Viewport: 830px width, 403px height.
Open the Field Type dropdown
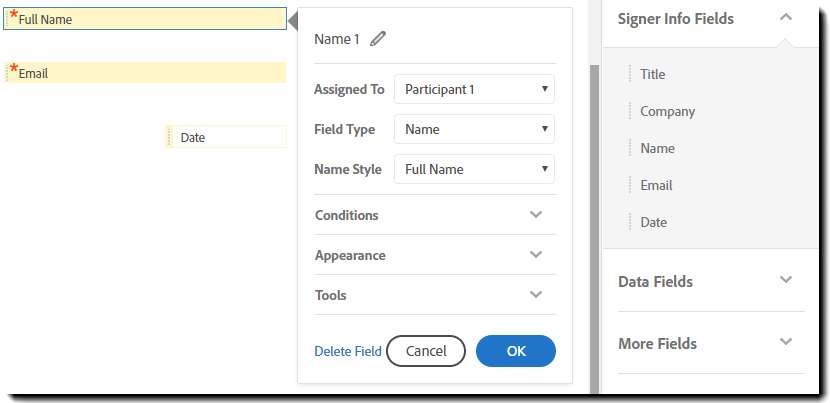click(x=474, y=129)
